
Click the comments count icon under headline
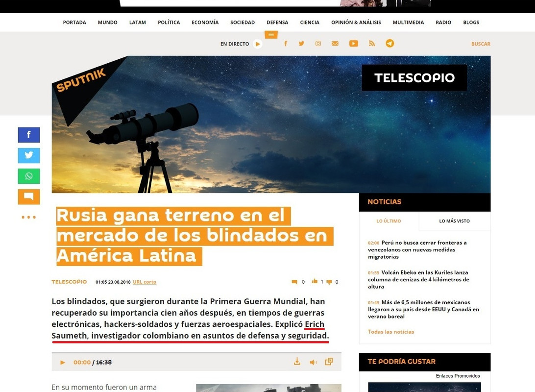[x=294, y=282]
